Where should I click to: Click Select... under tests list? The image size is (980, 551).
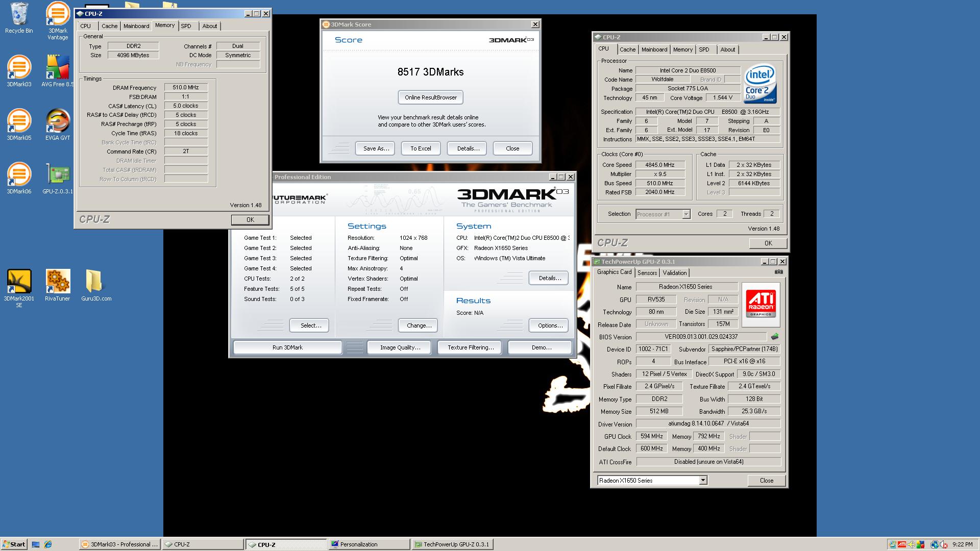pos(309,325)
